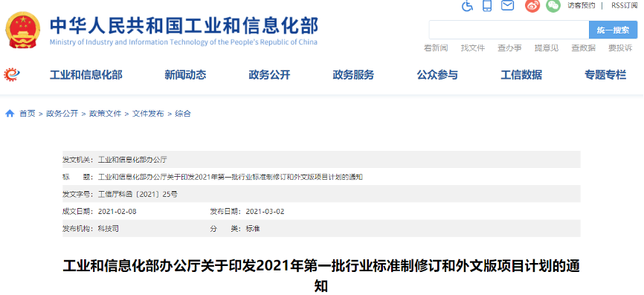Click publishing body value 科技司

(x=108, y=229)
